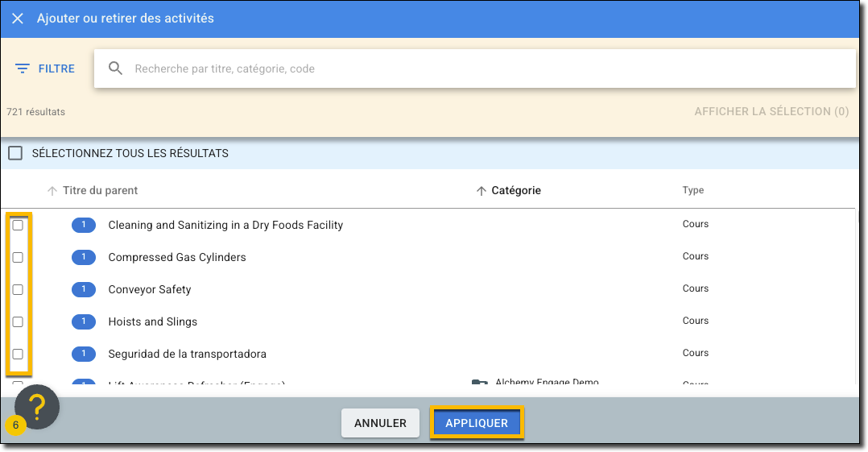Click the count badge beside Hoists and Slings

click(84, 321)
